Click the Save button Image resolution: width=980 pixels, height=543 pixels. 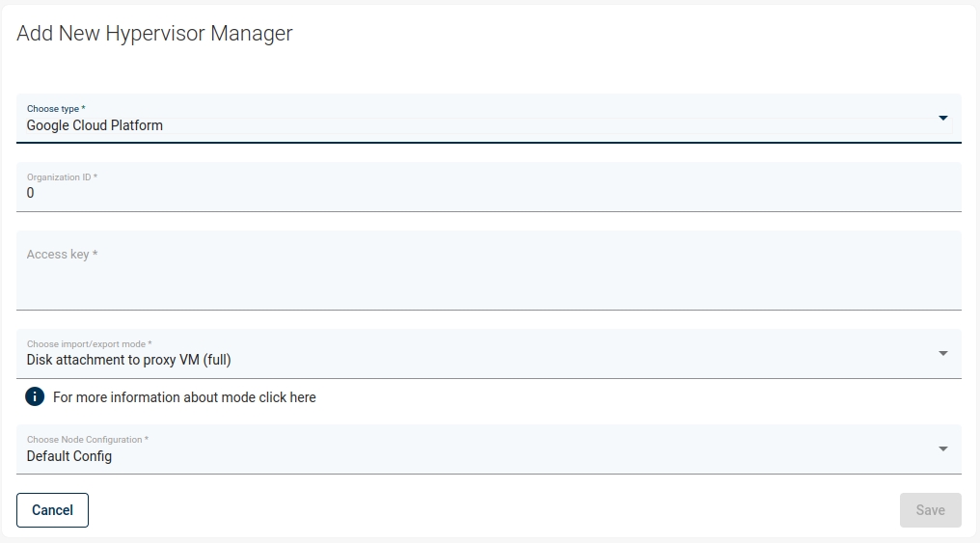(930, 510)
